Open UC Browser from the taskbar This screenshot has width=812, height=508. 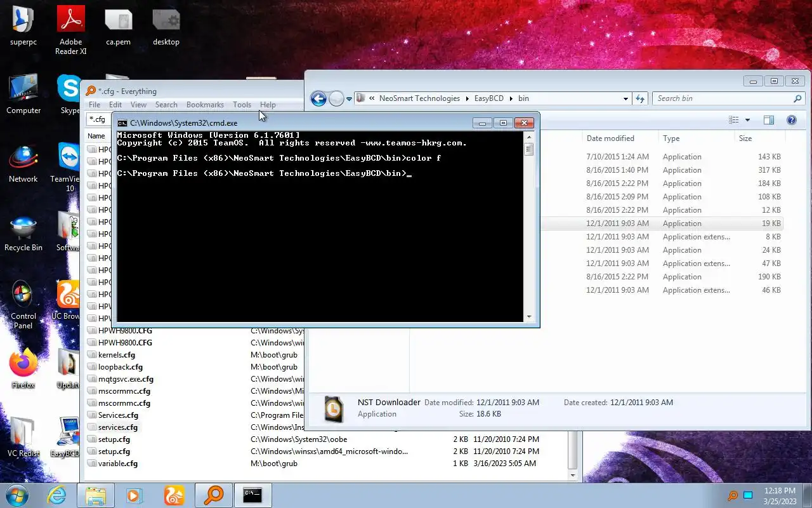click(174, 495)
